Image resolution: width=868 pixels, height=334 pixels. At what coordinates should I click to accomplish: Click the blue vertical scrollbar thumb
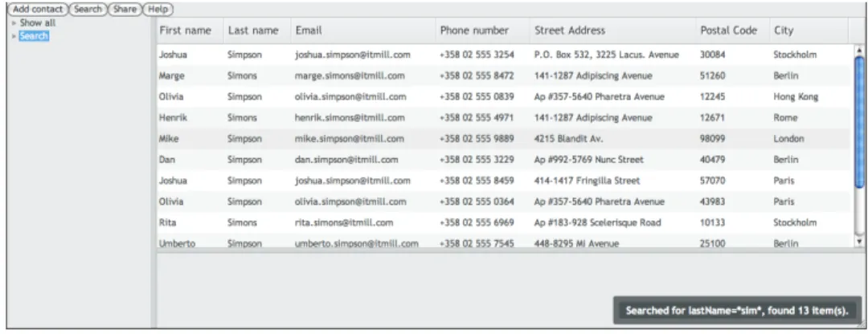[859, 122]
